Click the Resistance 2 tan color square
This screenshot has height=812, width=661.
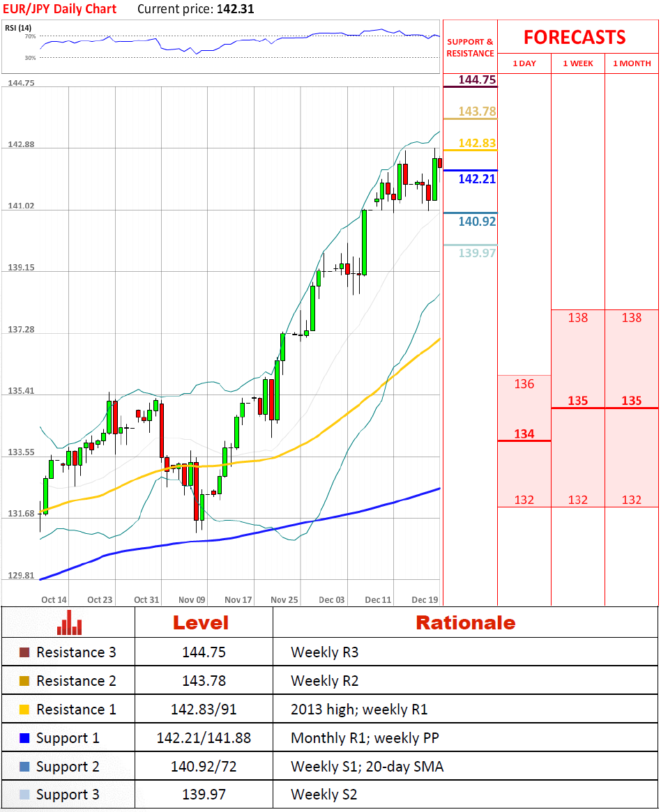point(24,681)
